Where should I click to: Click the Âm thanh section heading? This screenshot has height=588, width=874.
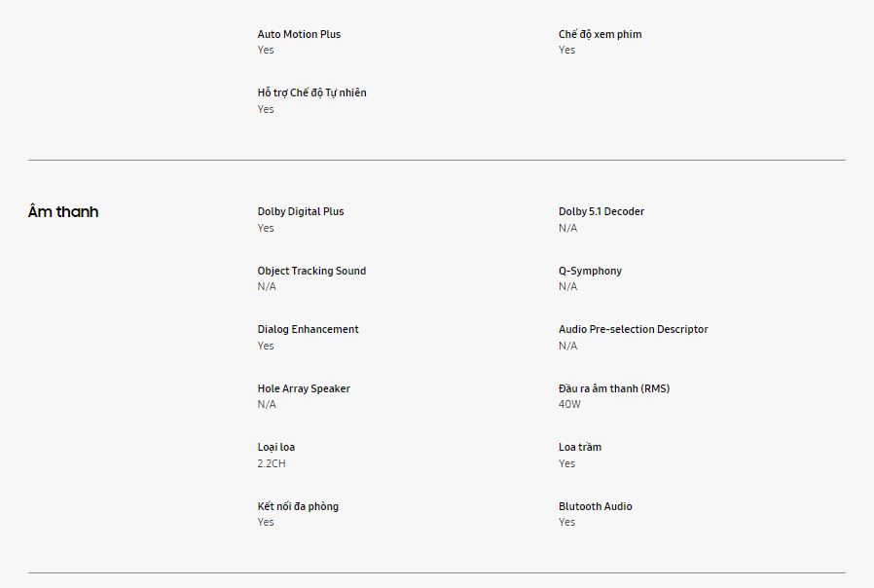[63, 212]
